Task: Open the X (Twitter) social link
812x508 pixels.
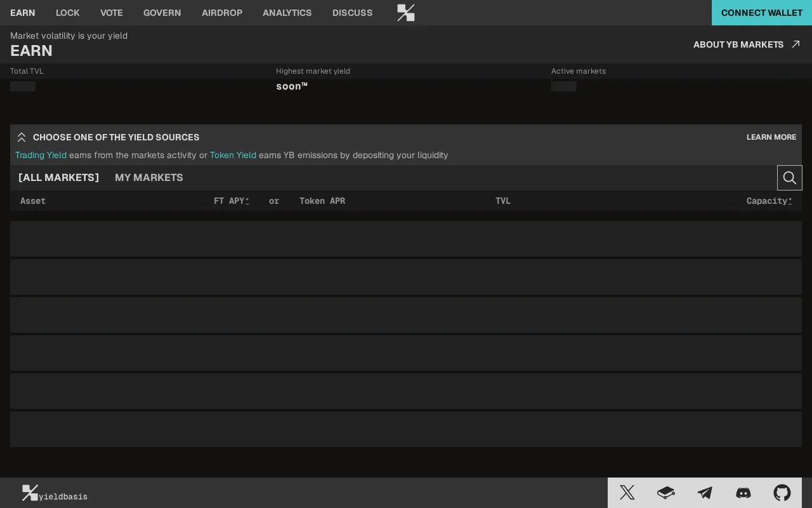Action: 627,493
